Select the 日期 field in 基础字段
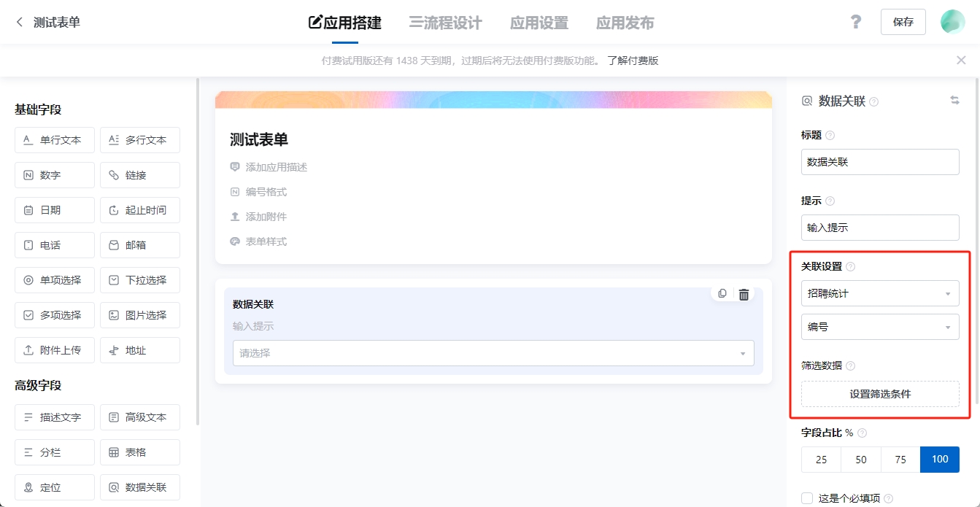The width and height of the screenshot is (980, 507). (54, 209)
